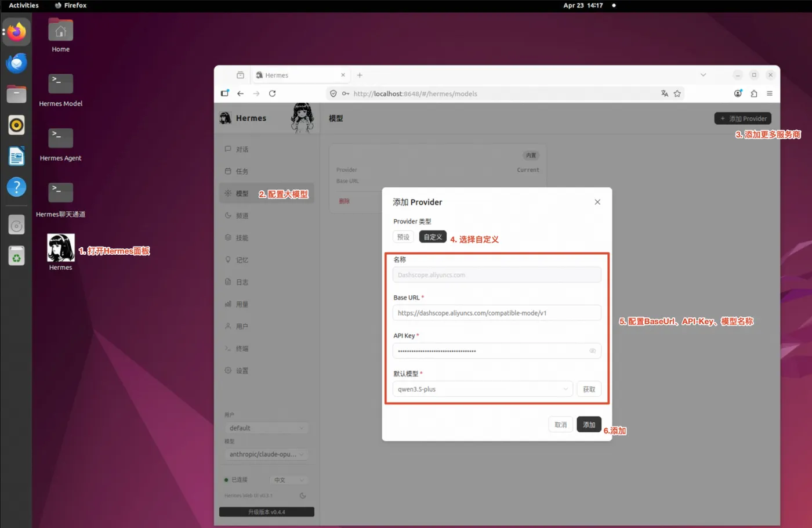This screenshot has height=528, width=812.
Task: Open the Firefox app menu in top bar
Action: coord(71,5)
